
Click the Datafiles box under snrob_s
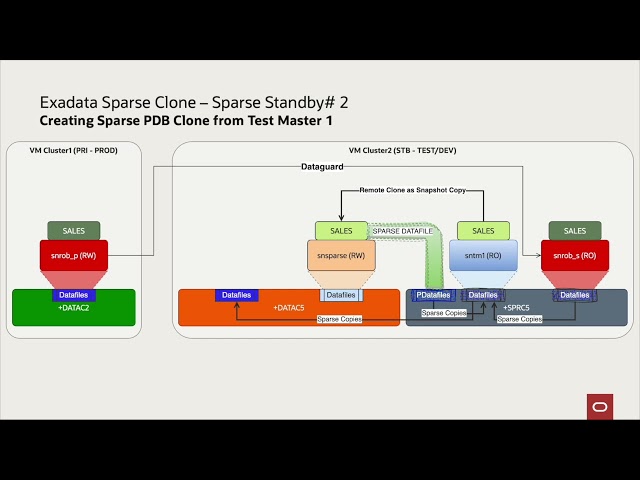(575, 295)
